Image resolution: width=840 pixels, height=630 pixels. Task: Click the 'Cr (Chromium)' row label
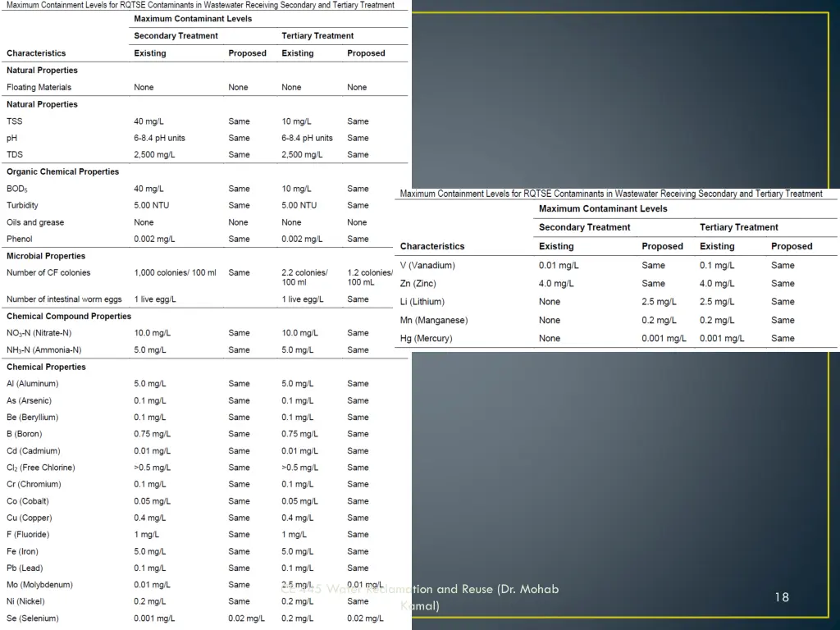coord(34,484)
